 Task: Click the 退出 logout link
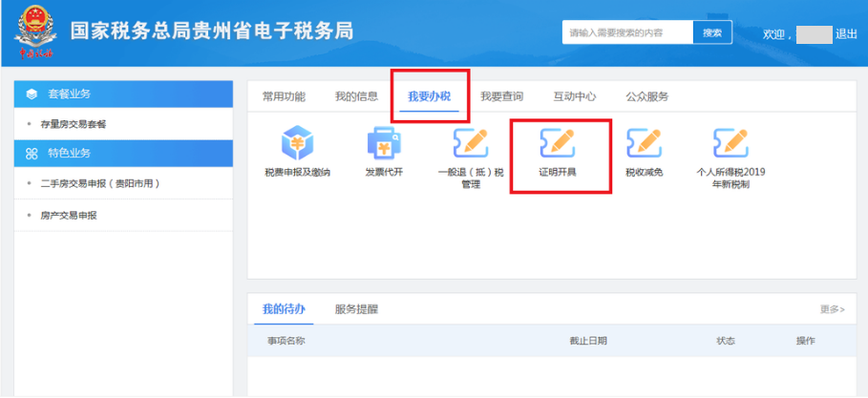846,33
